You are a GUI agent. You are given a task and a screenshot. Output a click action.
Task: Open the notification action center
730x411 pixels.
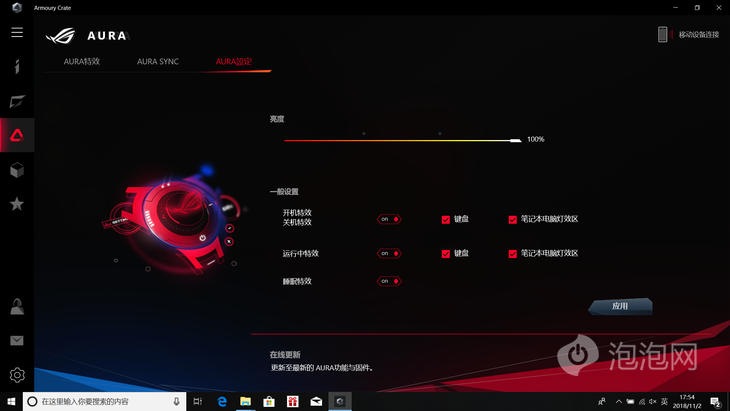click(x=716, y=402)
